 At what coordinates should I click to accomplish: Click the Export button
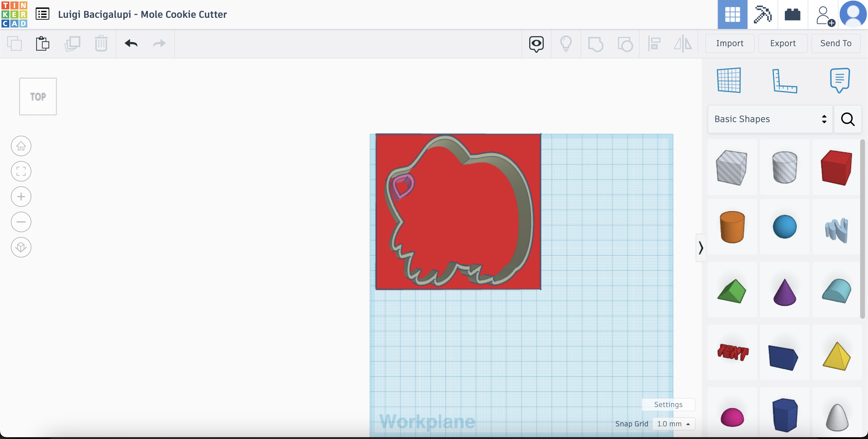click(x=782, y=43)
